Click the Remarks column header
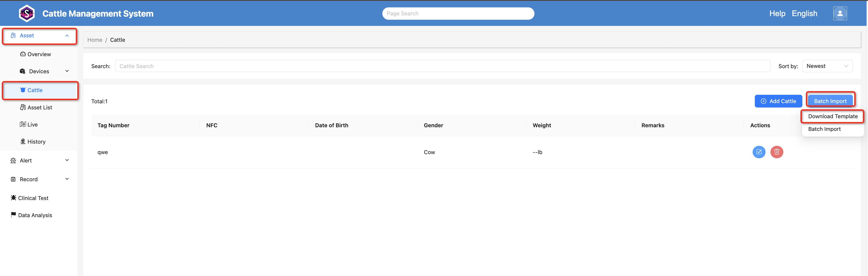This screenshot has height=276, width=868. [x=653, y=125]
